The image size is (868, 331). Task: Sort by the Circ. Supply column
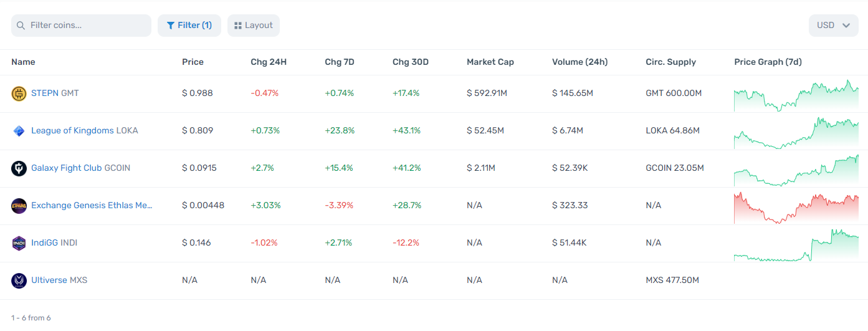coord(671,62)
